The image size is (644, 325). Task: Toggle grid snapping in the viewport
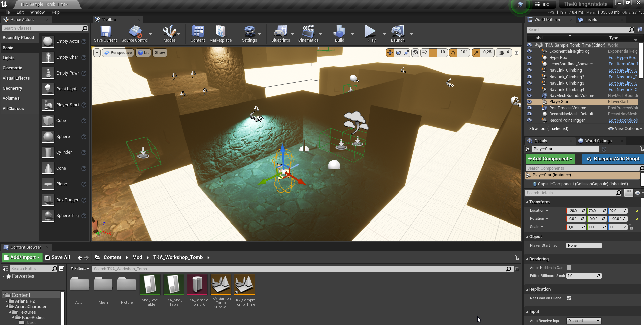pyautogui.click(x=433, y=53)
